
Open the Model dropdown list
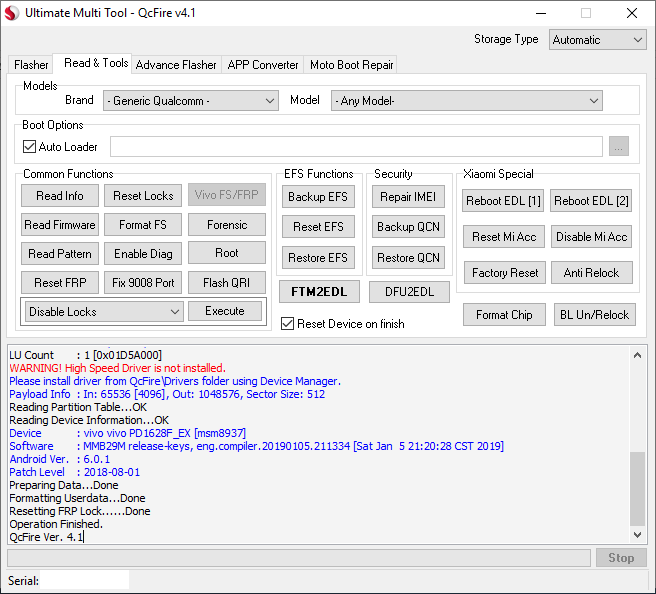point(467,101)
